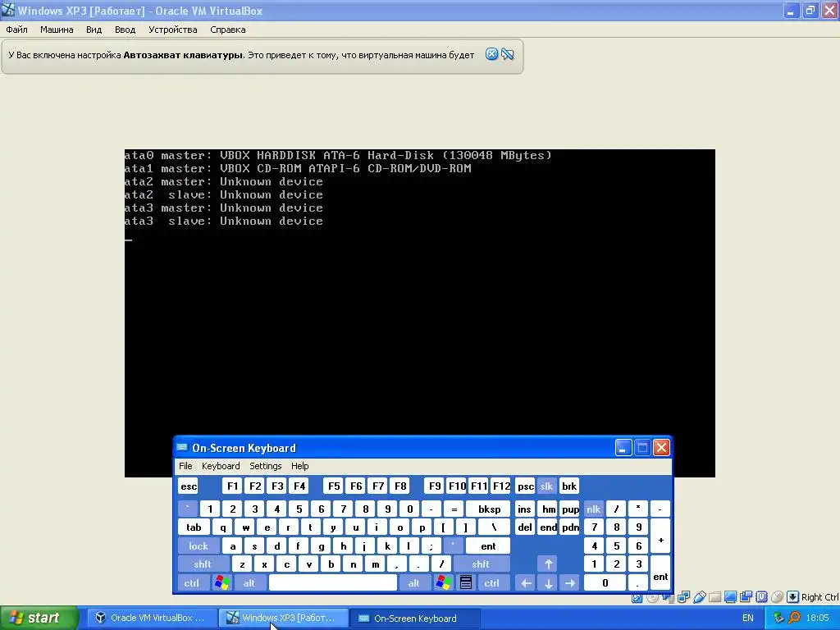Toggle the left shft key
The height and width of the screenshot is (630, 840).
(203, 564)
